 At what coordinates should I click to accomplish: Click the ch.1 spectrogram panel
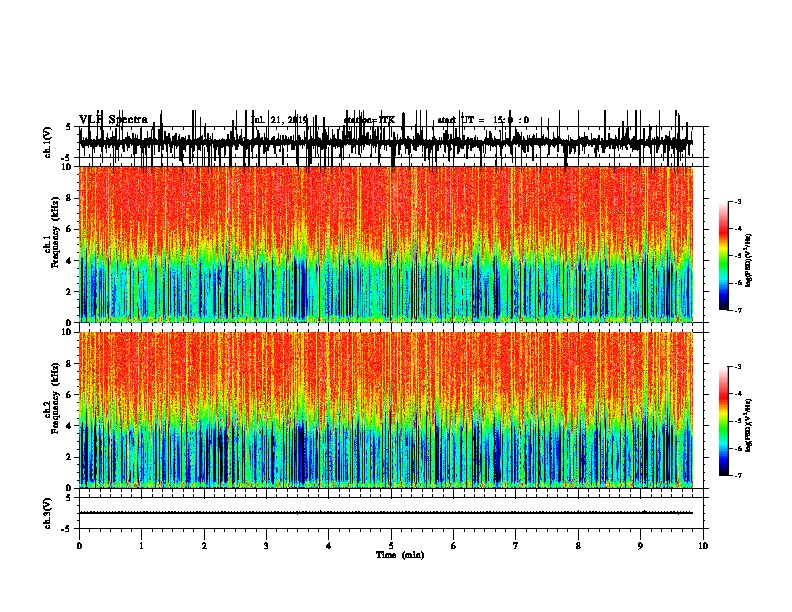pos(386,244)
